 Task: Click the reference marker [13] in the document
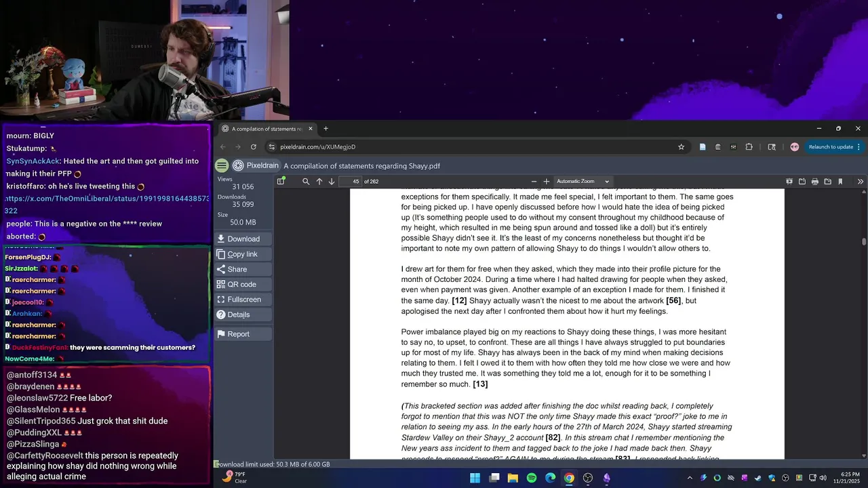click(x=480, y=384)
